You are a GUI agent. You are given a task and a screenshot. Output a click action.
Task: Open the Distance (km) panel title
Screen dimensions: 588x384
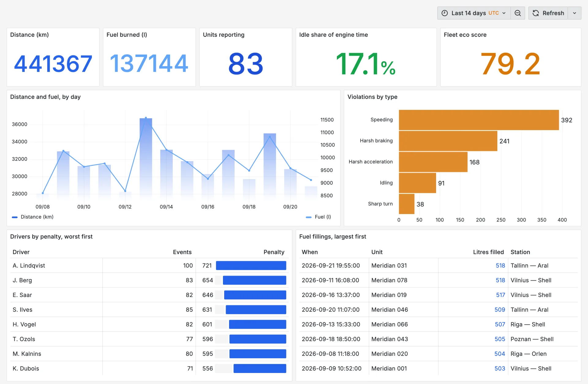click(29, 35)
